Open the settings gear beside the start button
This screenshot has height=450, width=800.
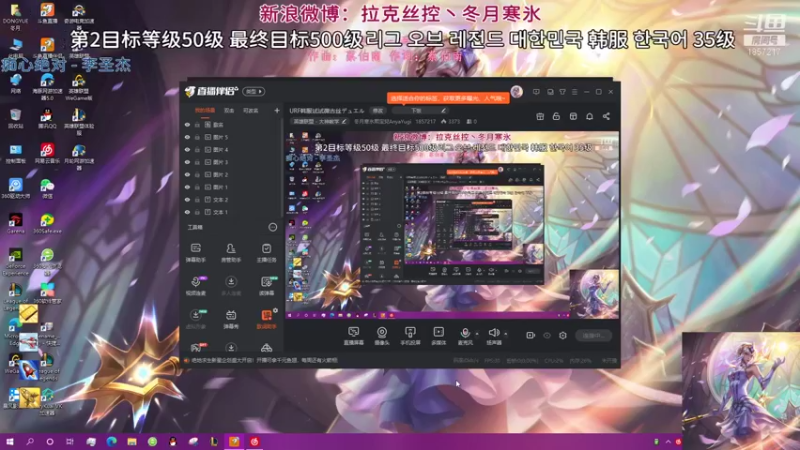(563, 335)
